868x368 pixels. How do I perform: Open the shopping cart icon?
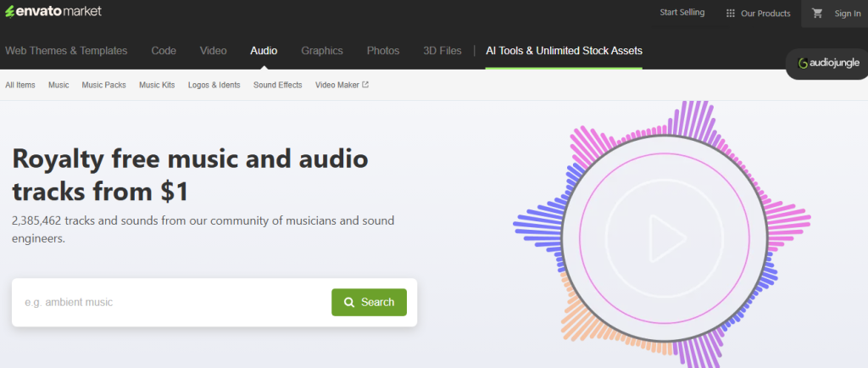(817, 14)
